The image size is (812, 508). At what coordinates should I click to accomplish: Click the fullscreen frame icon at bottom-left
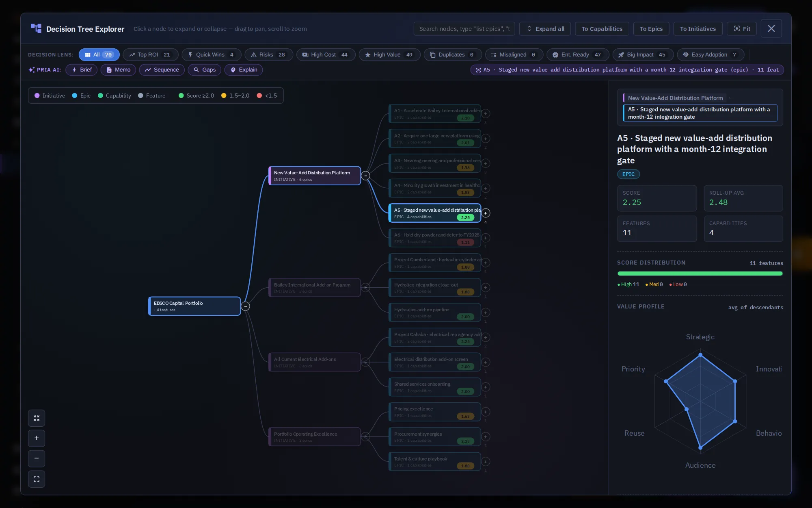tap(37, 479)
